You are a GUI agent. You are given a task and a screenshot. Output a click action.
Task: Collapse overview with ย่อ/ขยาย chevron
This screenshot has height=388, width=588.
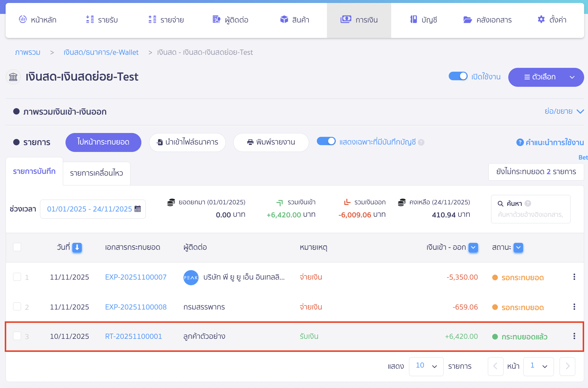coord(580,112)
